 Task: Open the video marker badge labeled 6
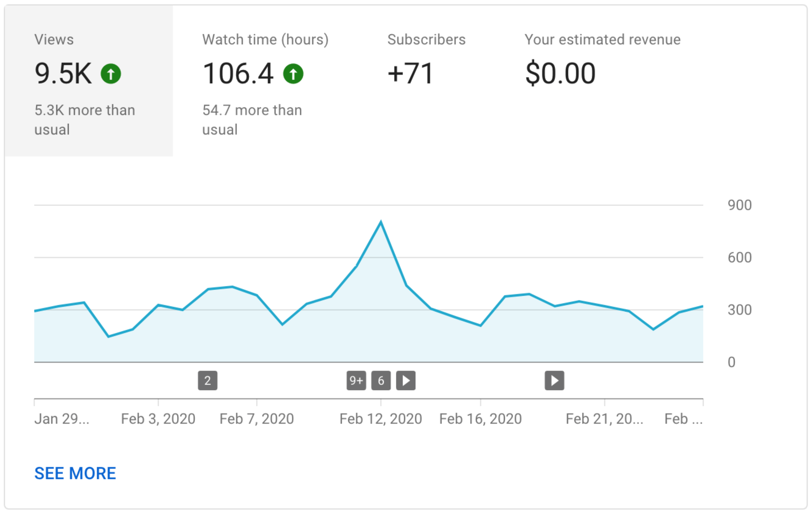coord(381,381)
